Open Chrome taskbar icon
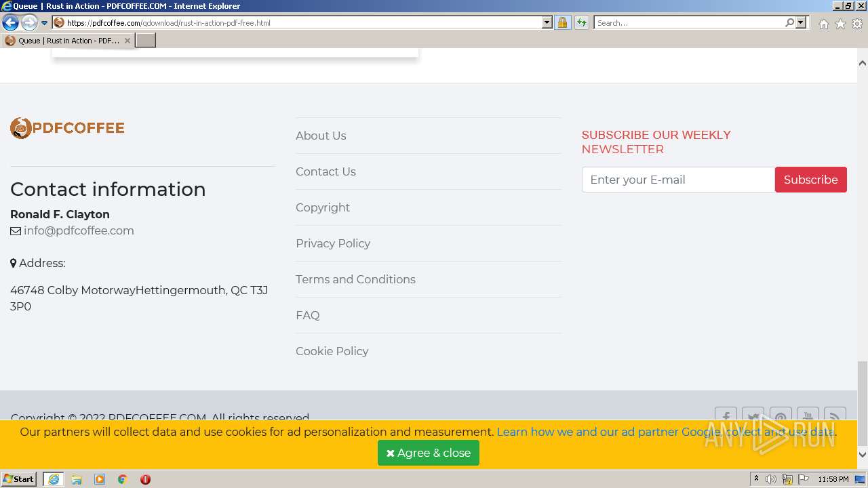Image resolution: width=868 pixels, height=488 pixels. (123, 479)
